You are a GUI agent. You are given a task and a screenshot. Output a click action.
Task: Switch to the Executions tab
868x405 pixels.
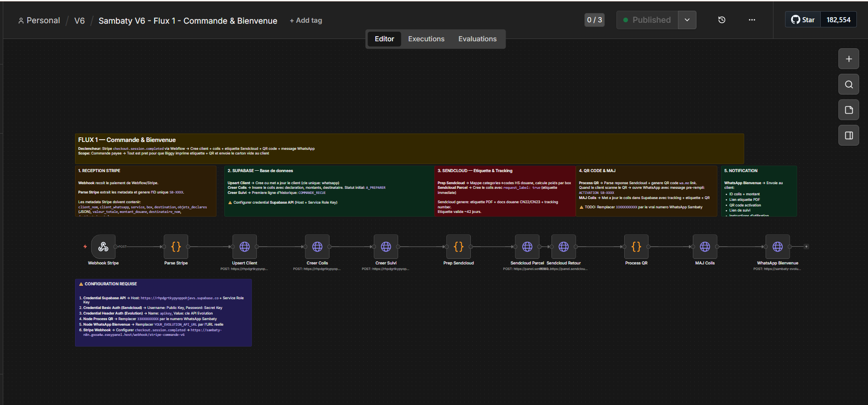pos(426,39)
